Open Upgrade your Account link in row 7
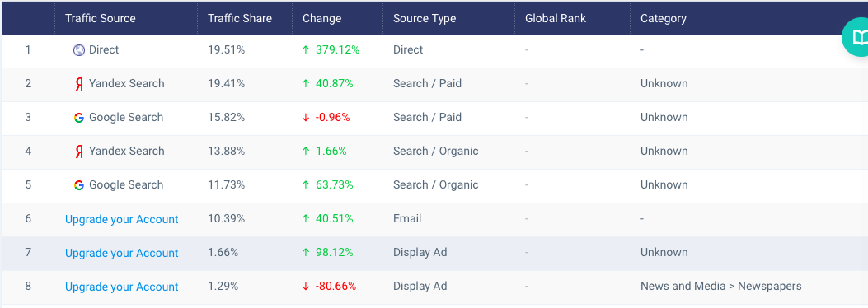 tap(122, 254)
